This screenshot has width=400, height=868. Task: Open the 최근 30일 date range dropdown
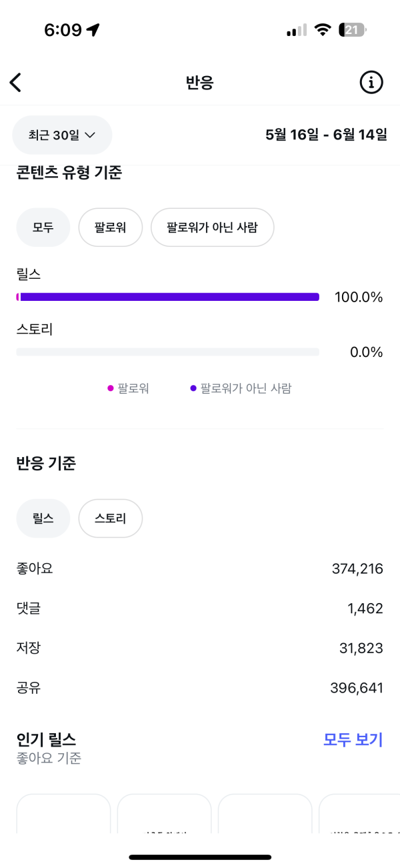tap(62, 135)
